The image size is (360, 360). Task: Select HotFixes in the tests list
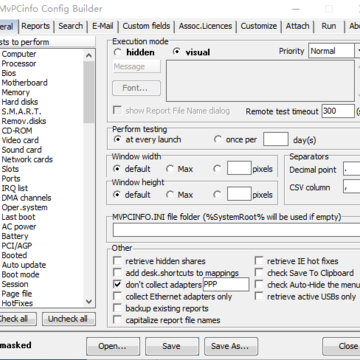tap(17, 303)
